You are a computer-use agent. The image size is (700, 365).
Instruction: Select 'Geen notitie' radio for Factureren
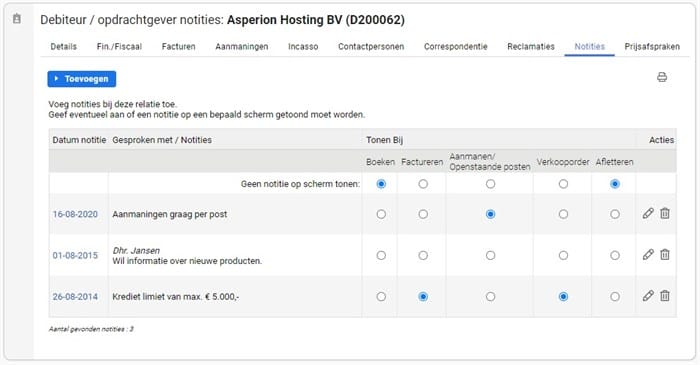point(423,184)
